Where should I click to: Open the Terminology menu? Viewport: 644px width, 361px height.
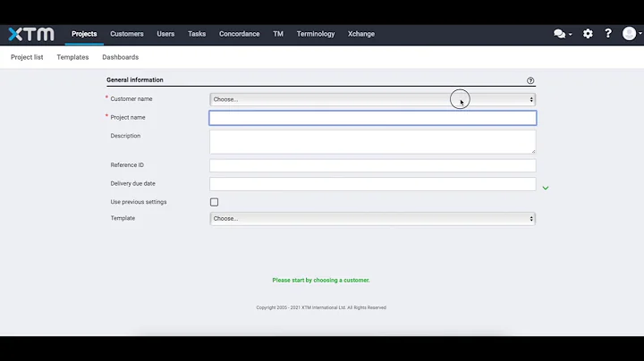[x=316, y=34]
